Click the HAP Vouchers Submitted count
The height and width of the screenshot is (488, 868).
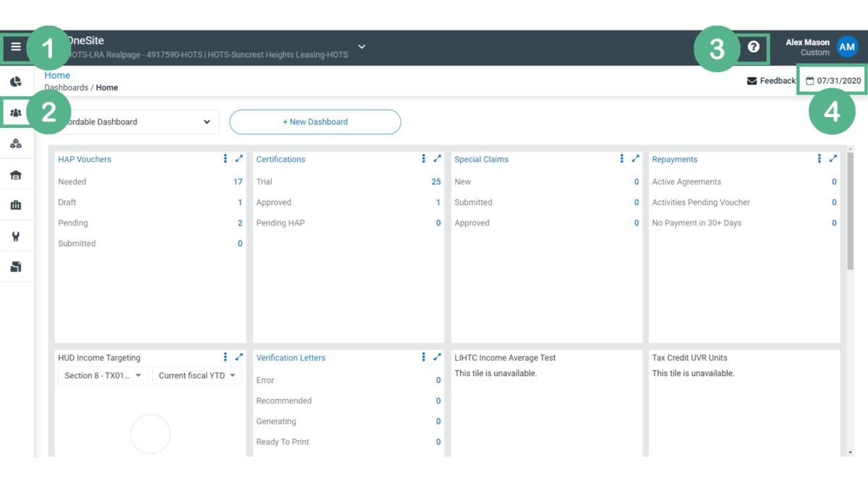240,244
